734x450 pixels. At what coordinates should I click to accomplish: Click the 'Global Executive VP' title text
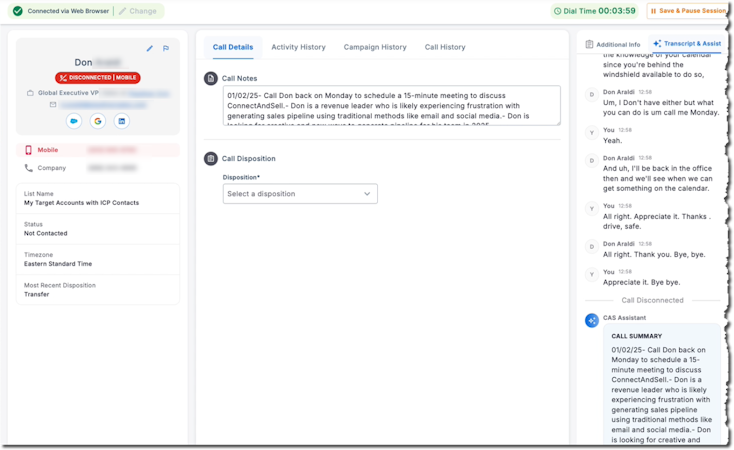(68, 93)
